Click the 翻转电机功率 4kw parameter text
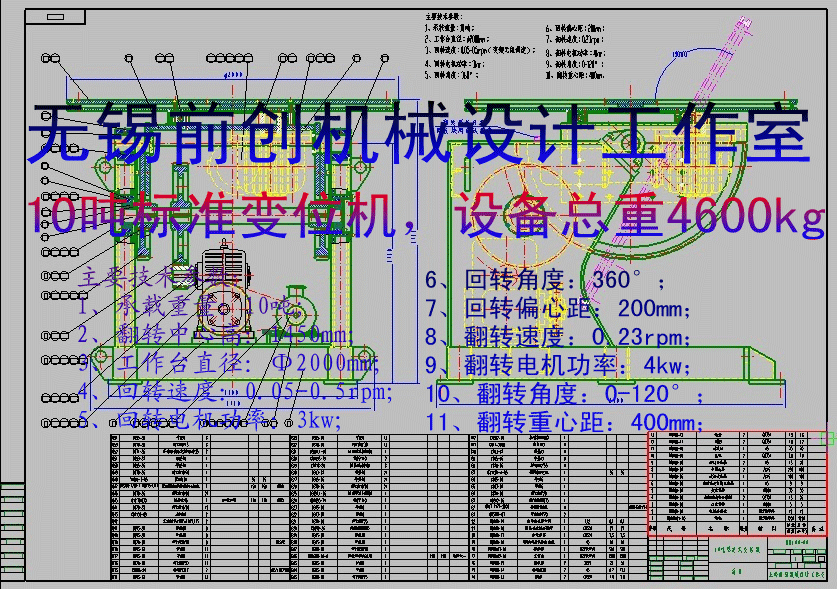 558,364
